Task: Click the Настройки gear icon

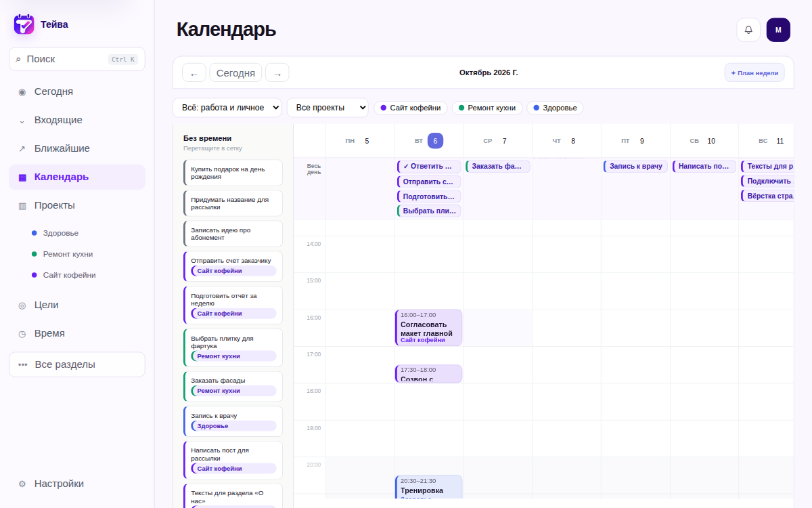Action: tap(22, 484)
